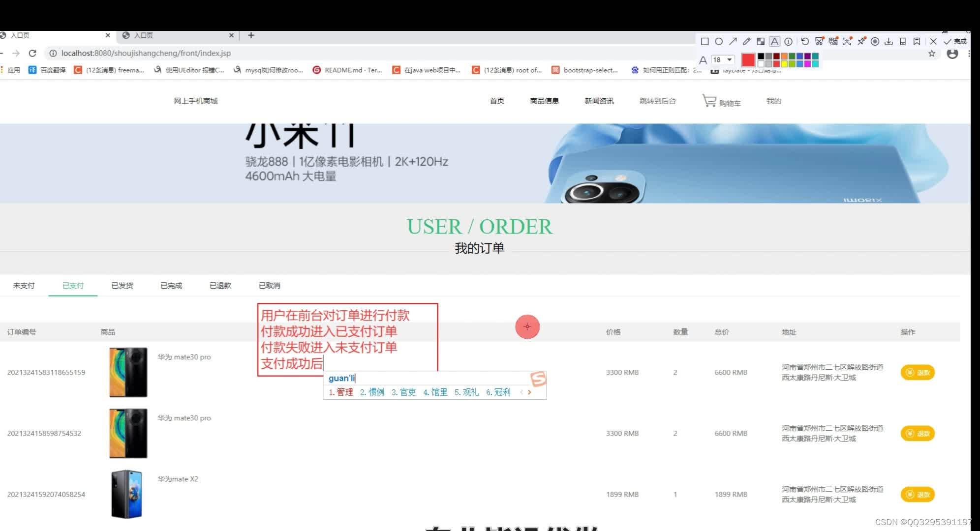Select the ellipse annotation tool
980x531 pixels.
click(719, 41)
